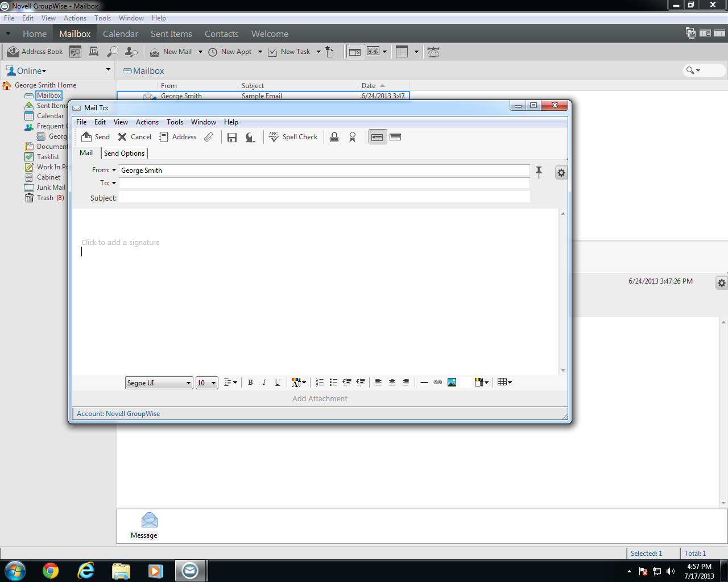Screen dimensions: 728x582
Task: Align text to the left
Action: (x=378, y=383)
